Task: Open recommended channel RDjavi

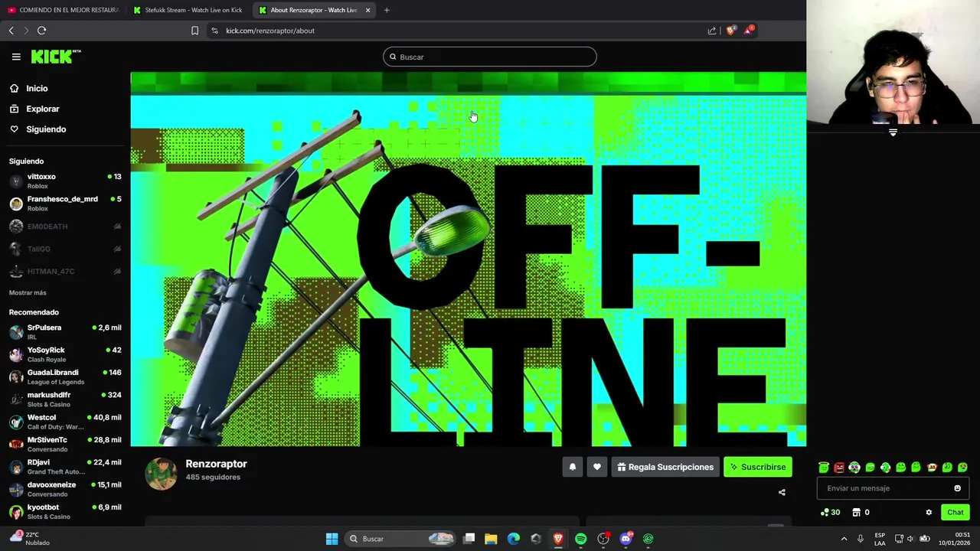Action: click(65, 467)
